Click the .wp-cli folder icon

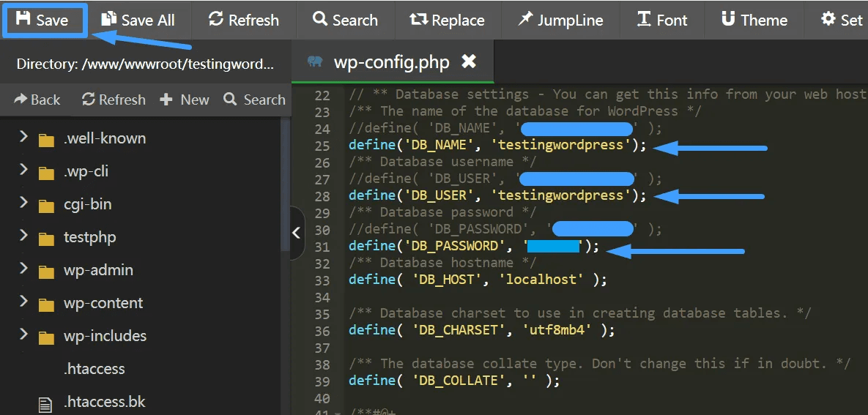[46, 173]
